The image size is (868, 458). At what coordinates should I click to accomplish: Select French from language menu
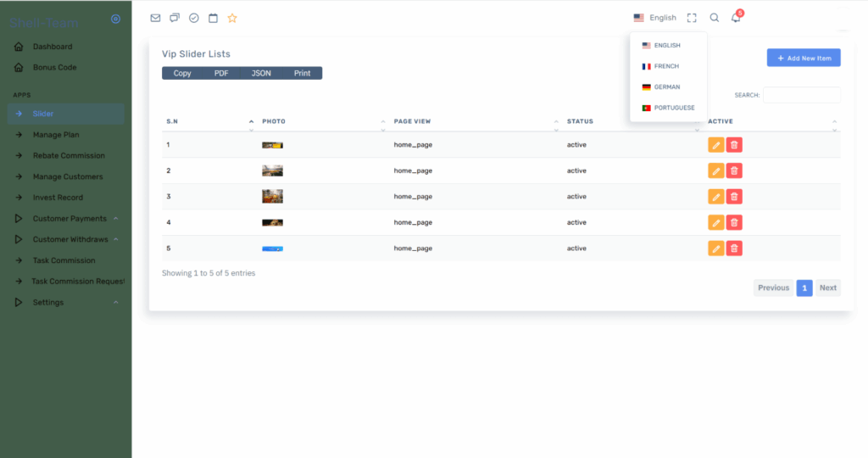pyautogui.click(x=665, y=66)
